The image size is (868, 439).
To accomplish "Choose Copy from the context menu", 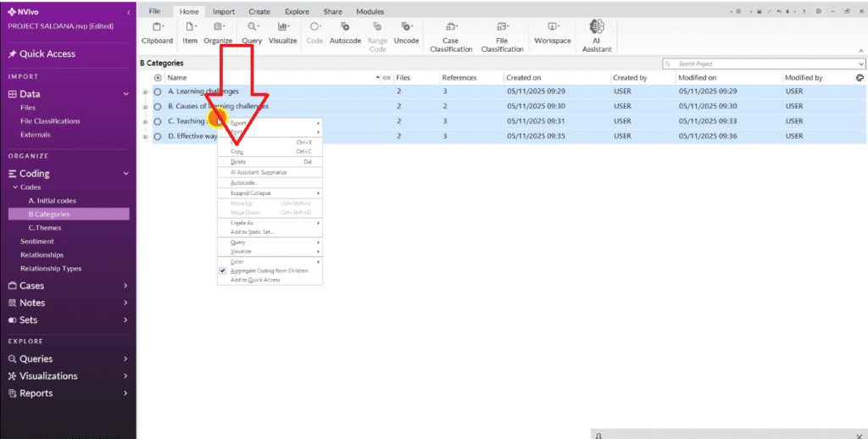I will point(237,152).
